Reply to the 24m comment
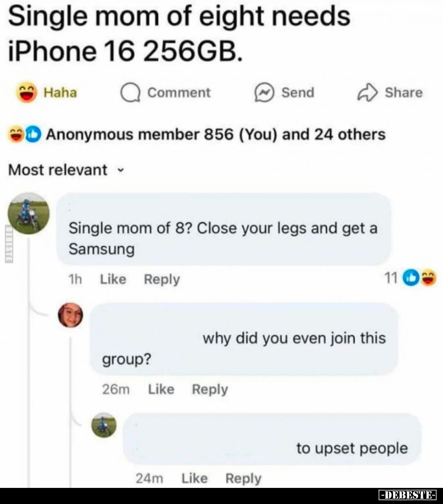The image size is (443, 504). tap(243, 479)
